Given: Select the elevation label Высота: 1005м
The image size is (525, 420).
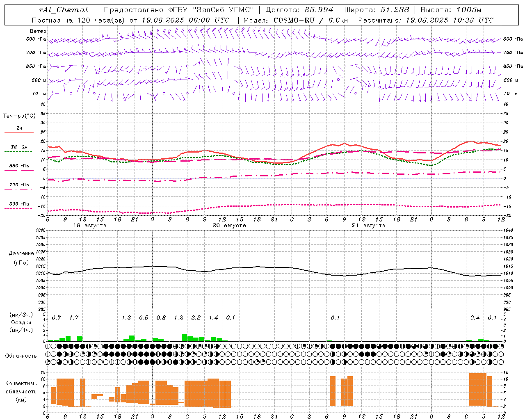Looking at the screenshot, I should pyautogui.click(x=451, y=10).
